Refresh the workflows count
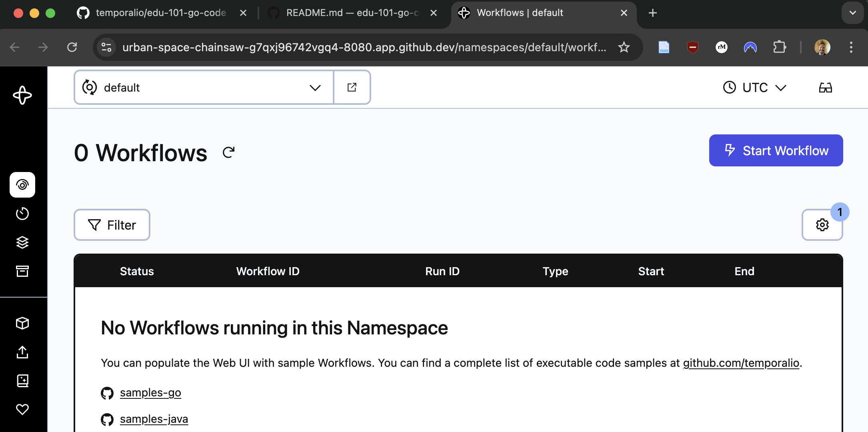The height and width of the screenshot is (432, 868). tap(228, 152)
